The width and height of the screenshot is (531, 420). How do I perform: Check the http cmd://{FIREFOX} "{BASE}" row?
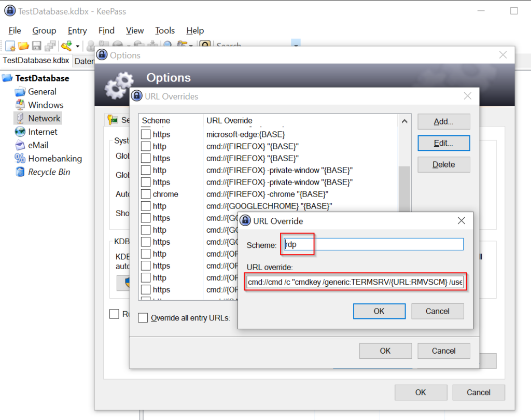pyautogui.click(x=146, y=146)
